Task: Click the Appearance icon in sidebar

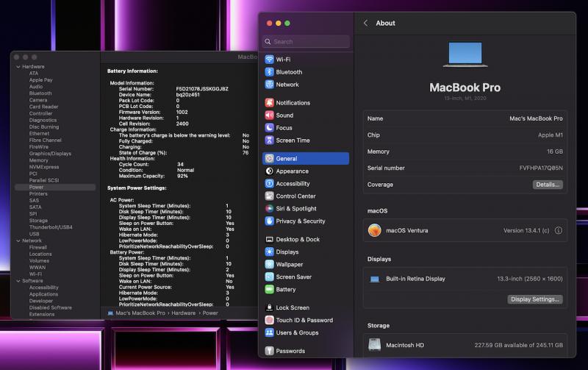Action: (269, 171)
